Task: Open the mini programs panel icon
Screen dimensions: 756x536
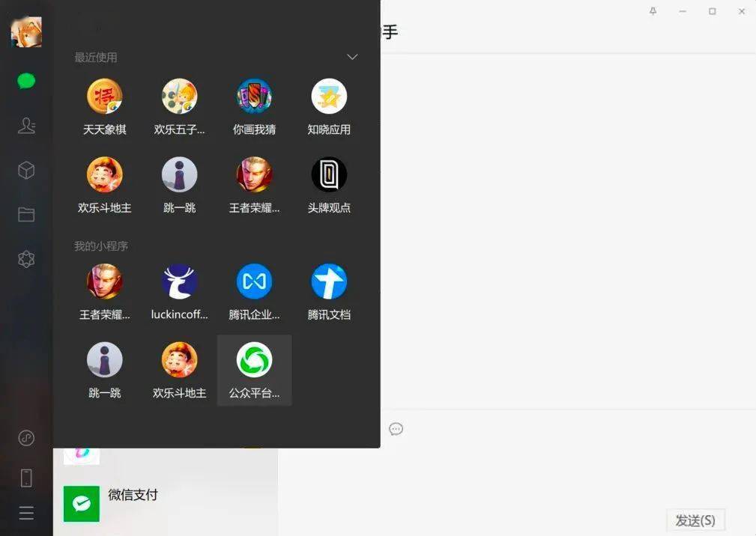Action: [26, 438]
